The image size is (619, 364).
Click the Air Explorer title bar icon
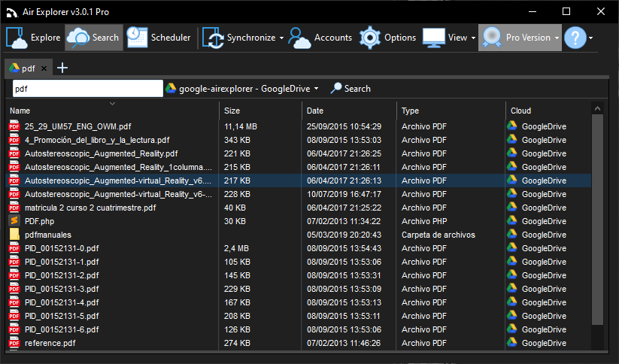click(12, 12)
